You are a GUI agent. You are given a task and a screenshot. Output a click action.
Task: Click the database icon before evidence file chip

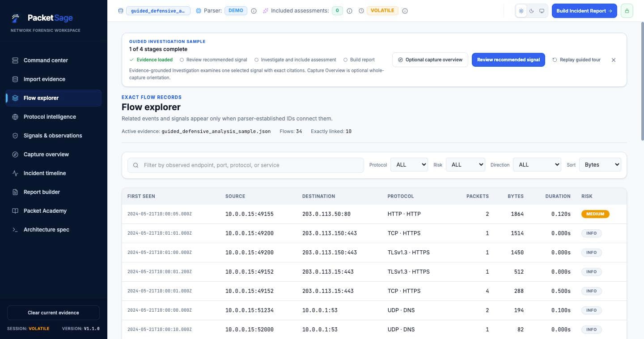pos(121,11)
